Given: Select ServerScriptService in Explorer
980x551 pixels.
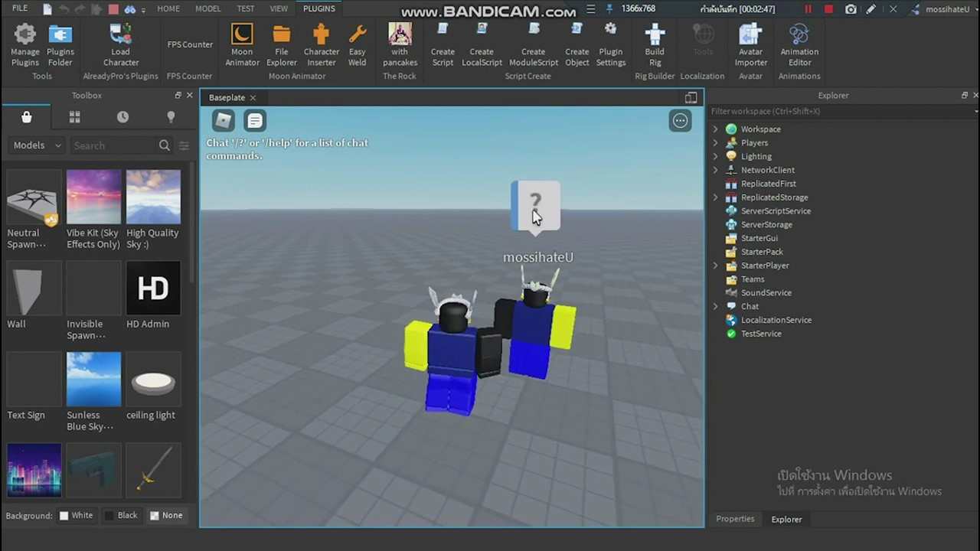Looking at the screenshot, I should point(775,211).
